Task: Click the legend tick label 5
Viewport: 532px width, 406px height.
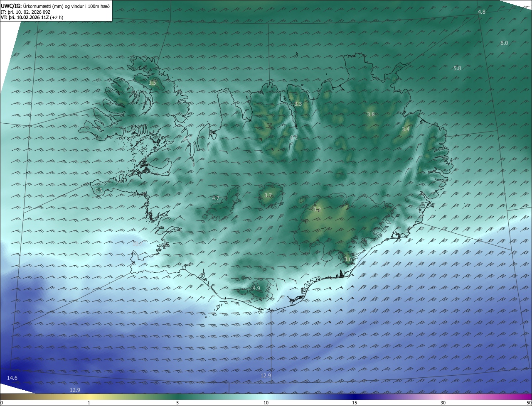Action: (177, 403)
